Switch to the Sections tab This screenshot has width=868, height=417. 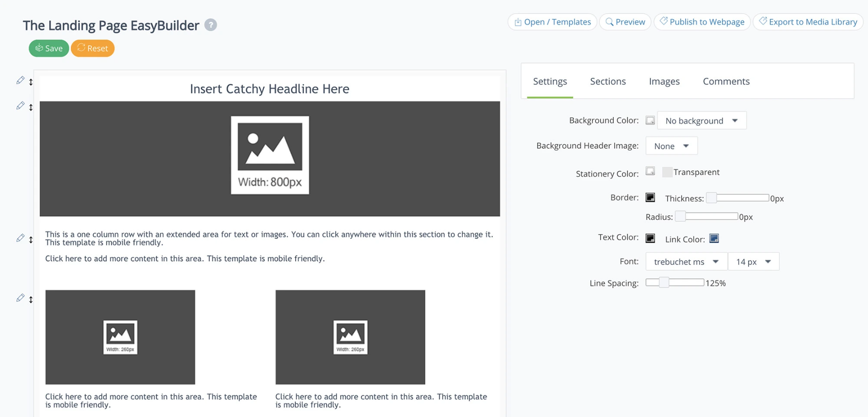pos(608,81)
